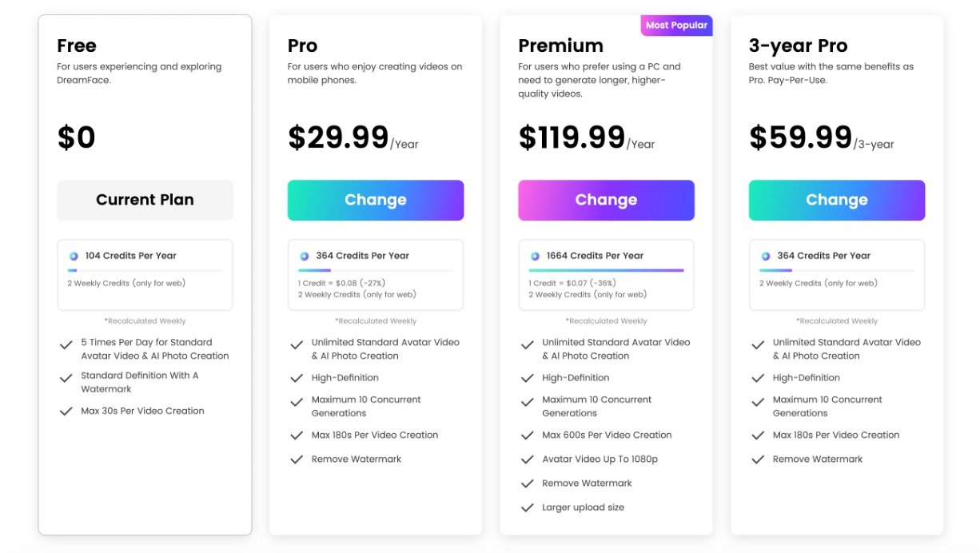Click checkmark beside Avatar Video Up To 1080p
The image size is (980, 553).
tap(527, 460)
